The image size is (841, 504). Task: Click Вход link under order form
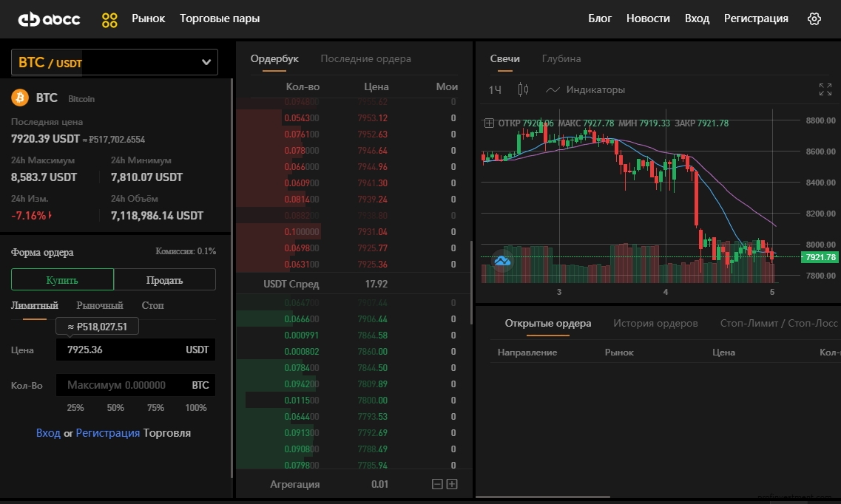pyautogui.click(x=48, y=433)
